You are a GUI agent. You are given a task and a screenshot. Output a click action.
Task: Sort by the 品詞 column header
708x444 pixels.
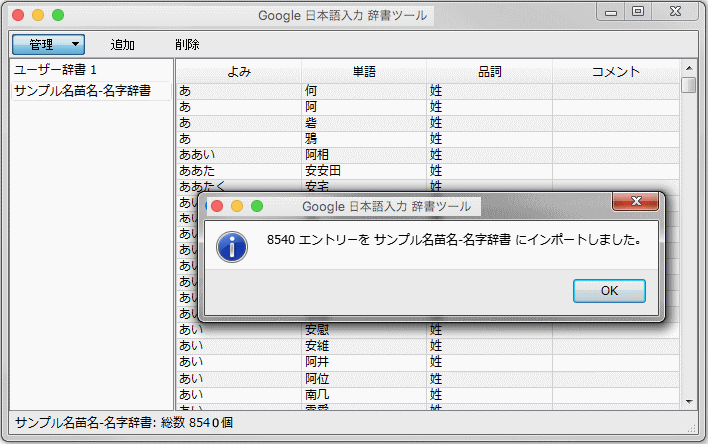489,71
